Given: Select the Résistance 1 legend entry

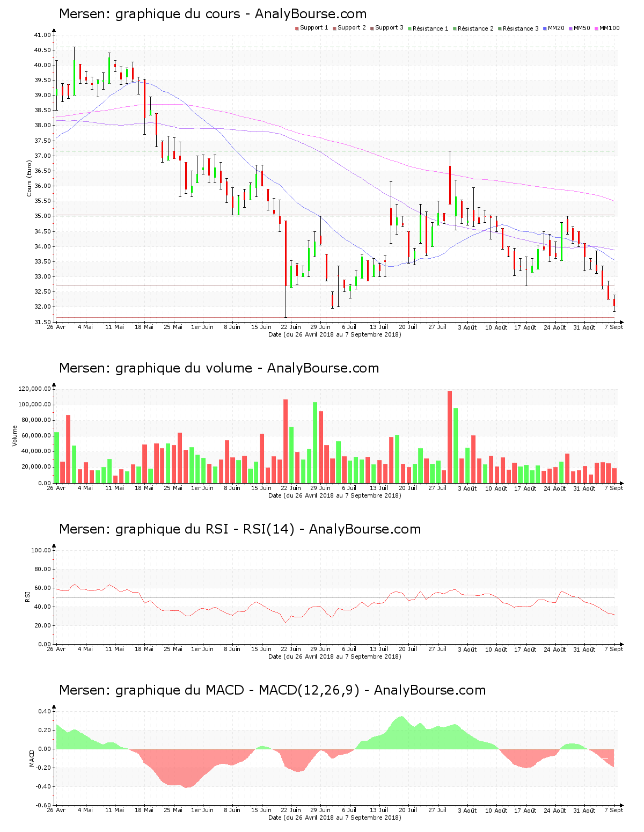Looking at the screenshot, I should click(x=428, y=28).
